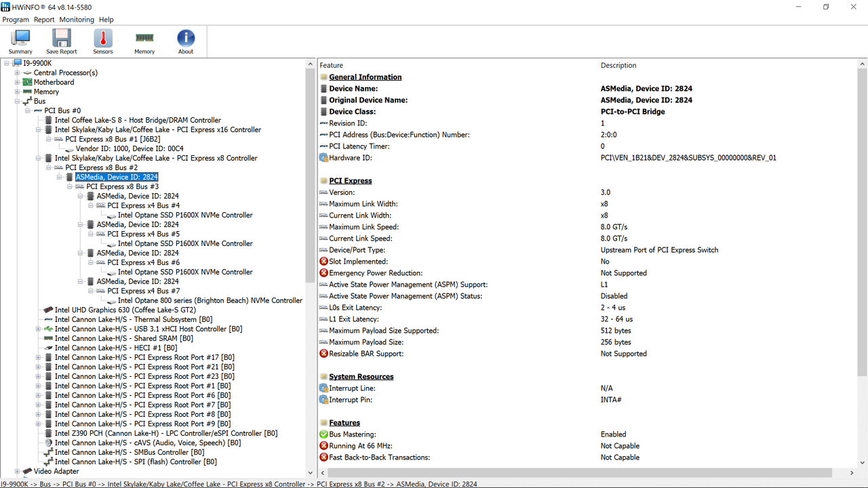868x488 pixels.
Task: Click the Interrupt Pin gear icon
Action: coord(323,400)
